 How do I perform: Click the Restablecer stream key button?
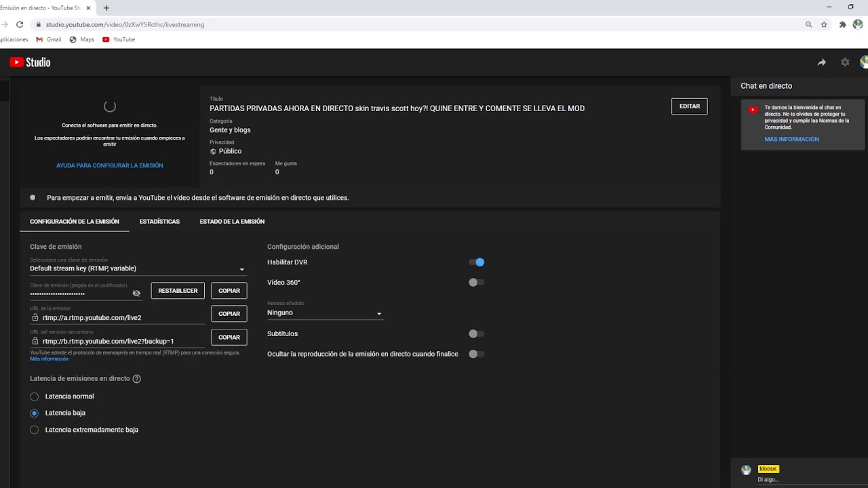[x=178, y=291]
